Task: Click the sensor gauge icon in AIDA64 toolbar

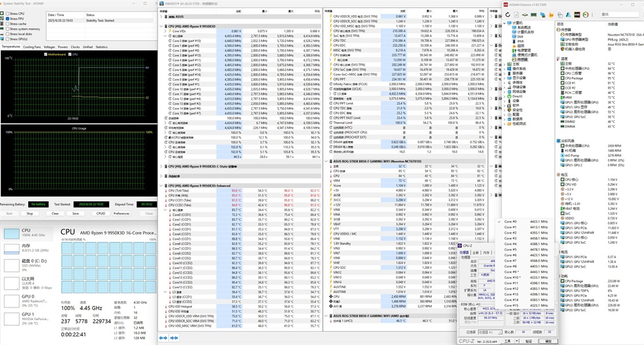Action: pos(586,14)
